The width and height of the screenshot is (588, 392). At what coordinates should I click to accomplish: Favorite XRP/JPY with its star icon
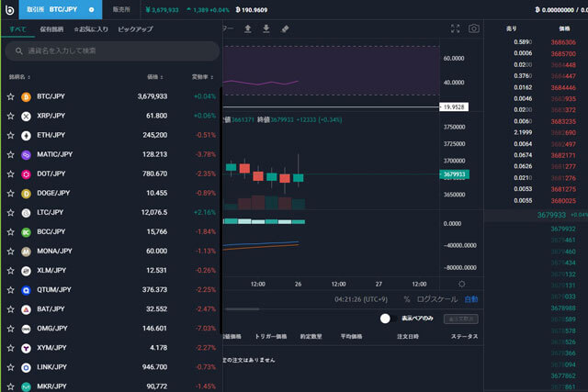pos(11,116)
